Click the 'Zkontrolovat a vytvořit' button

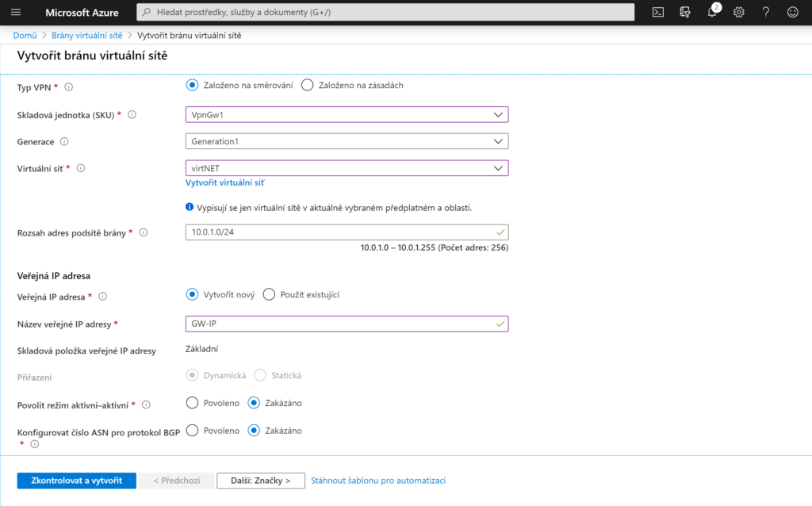tap(76, 481)
